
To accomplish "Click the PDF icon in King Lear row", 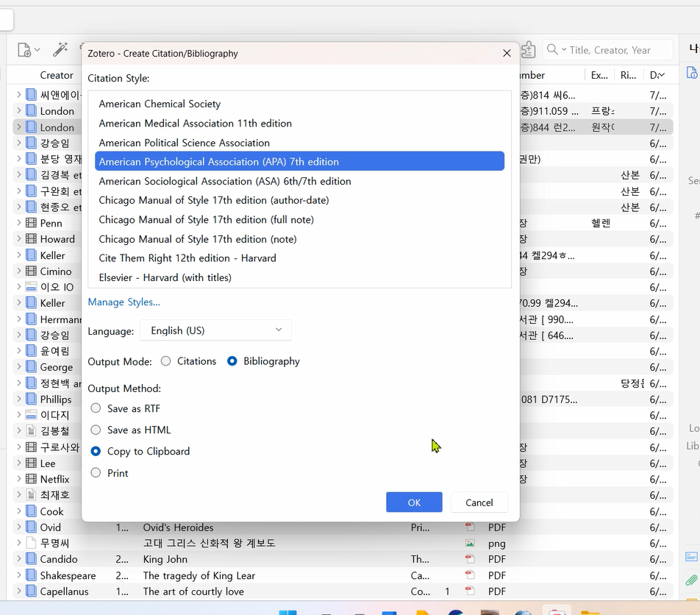I will pos(470,575).
